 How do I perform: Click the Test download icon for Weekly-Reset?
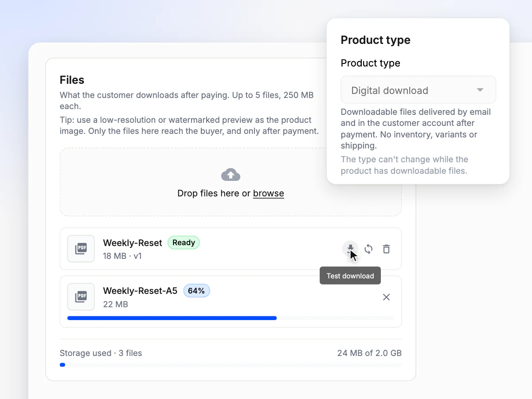[351, 249]
